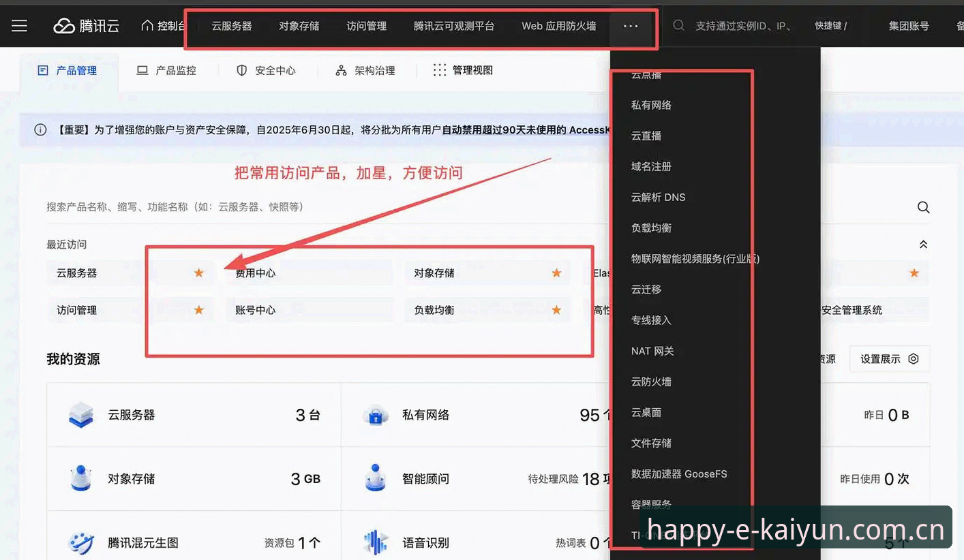Switch to the 安全中心 tab
Screen dimensions: 964x560
click(266, 70)
